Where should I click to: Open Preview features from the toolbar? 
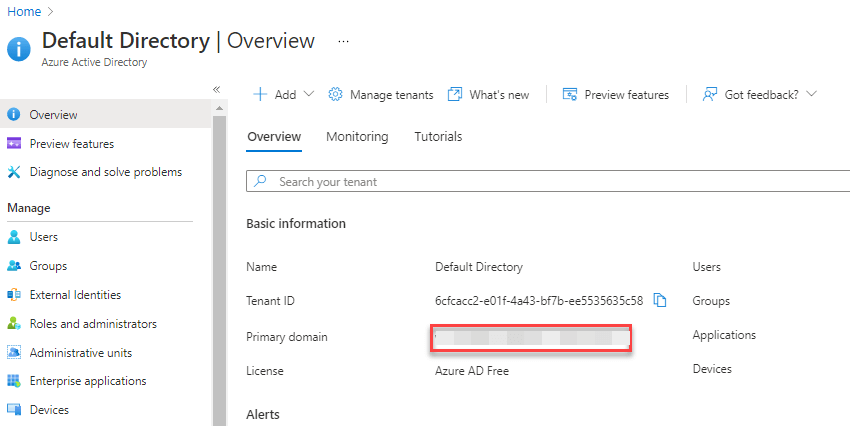[x=616, y=95]
